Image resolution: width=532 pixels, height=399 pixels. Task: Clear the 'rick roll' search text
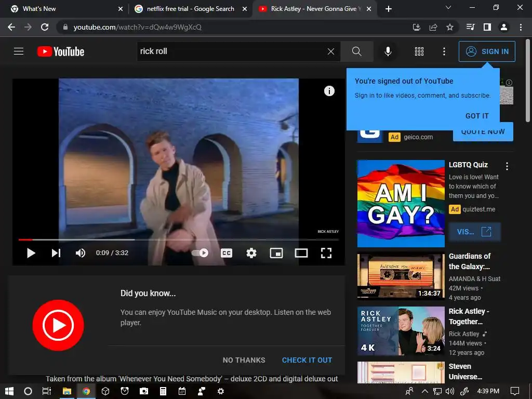331,51
